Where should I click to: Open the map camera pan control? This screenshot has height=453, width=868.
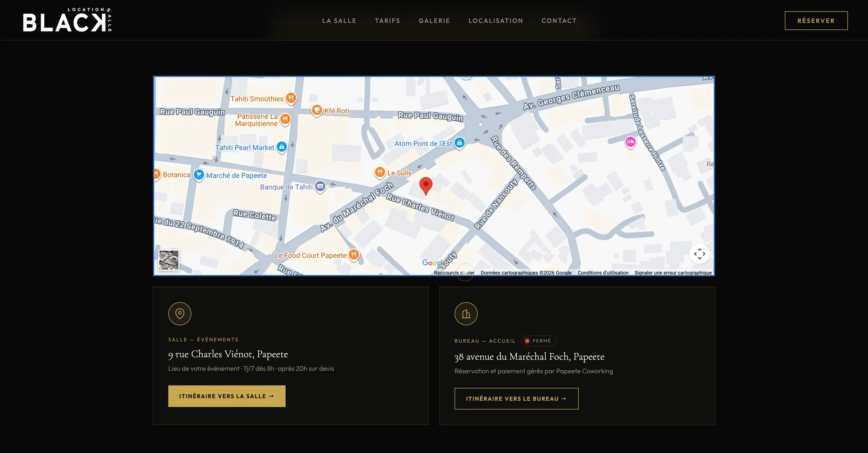click(x=699, y=254)
